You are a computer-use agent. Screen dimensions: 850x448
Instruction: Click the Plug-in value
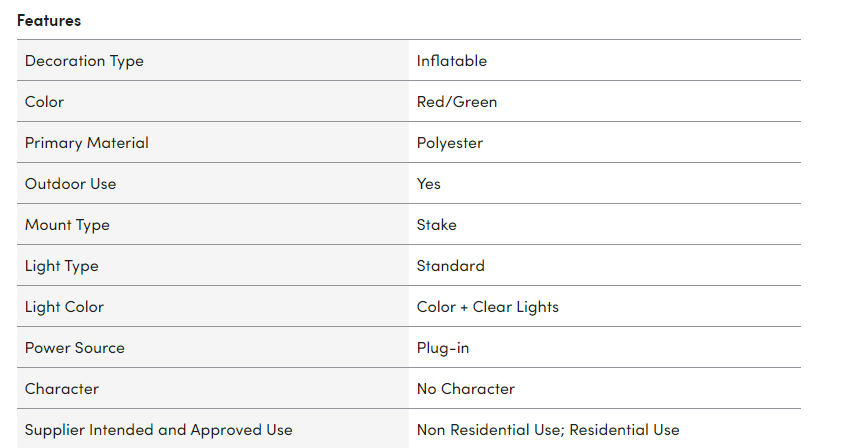coord(442,348)
